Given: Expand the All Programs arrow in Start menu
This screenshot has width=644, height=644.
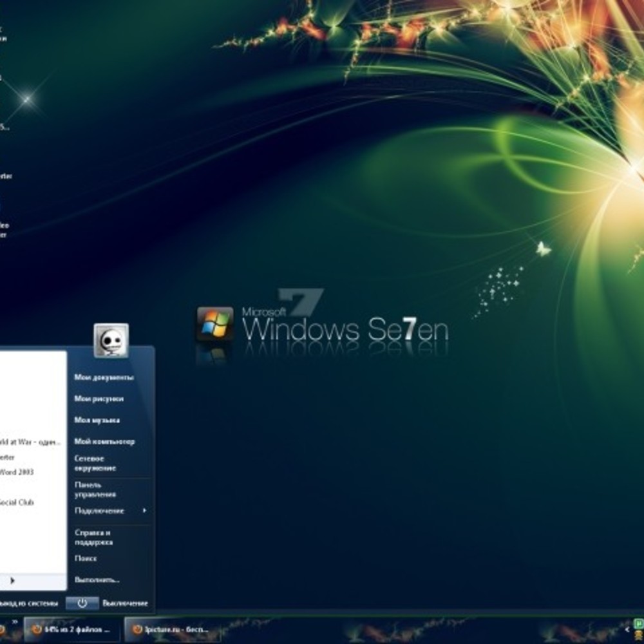Looking at the screenshot, I should [x=12, y=580].
